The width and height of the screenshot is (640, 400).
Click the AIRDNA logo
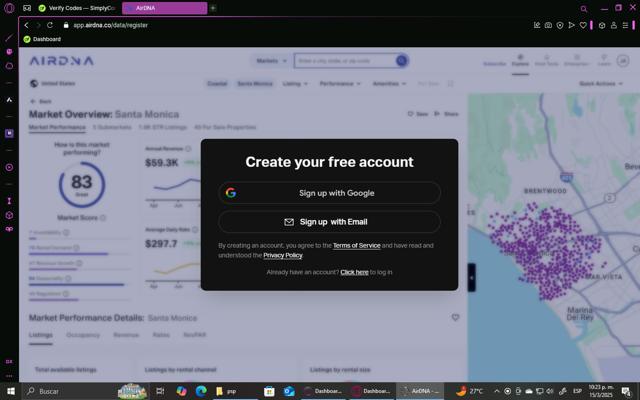point(62,61)
